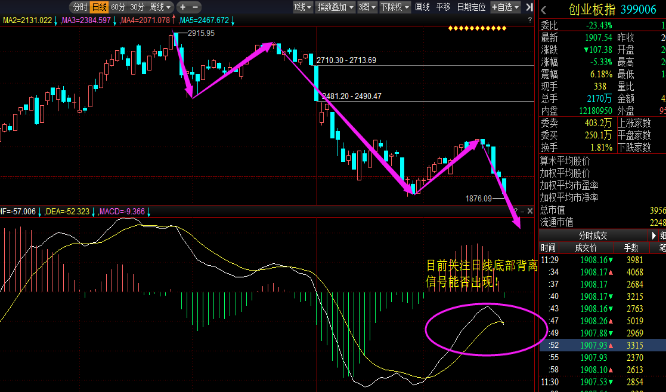Expand the 周线 period dropdown

point(160,7)
